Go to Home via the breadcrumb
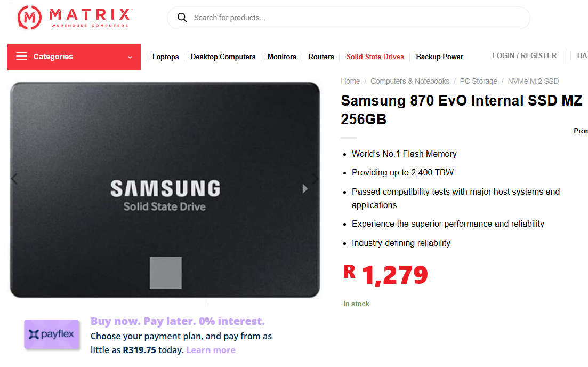Viewport: 588px width, 367px height. tap(350, 81)
